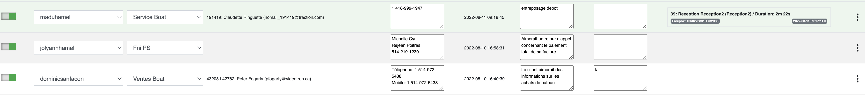The image size is (868, 95).
Task: Open the maduhamel user dropdown
Action: pos(79,17)
